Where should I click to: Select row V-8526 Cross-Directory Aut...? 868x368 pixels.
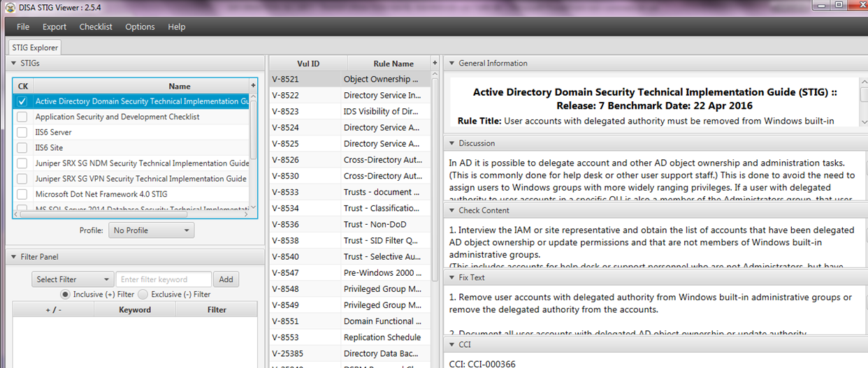[350, 159]
